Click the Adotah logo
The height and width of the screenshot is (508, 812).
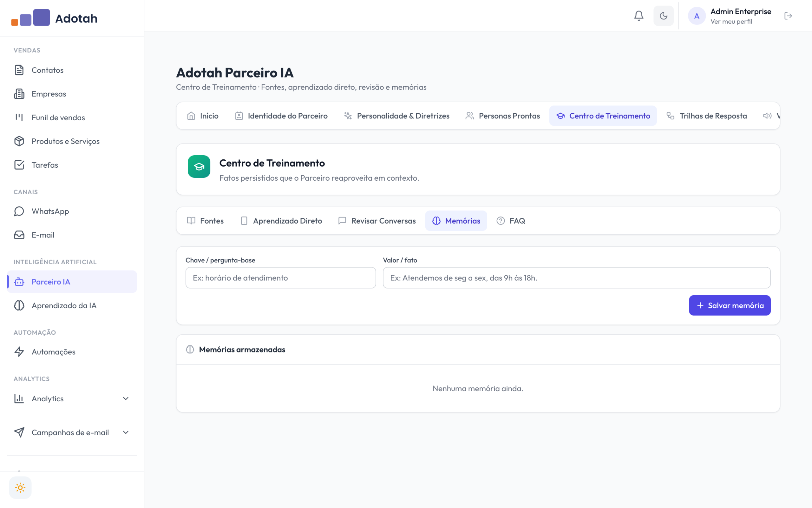click(54, 18)
